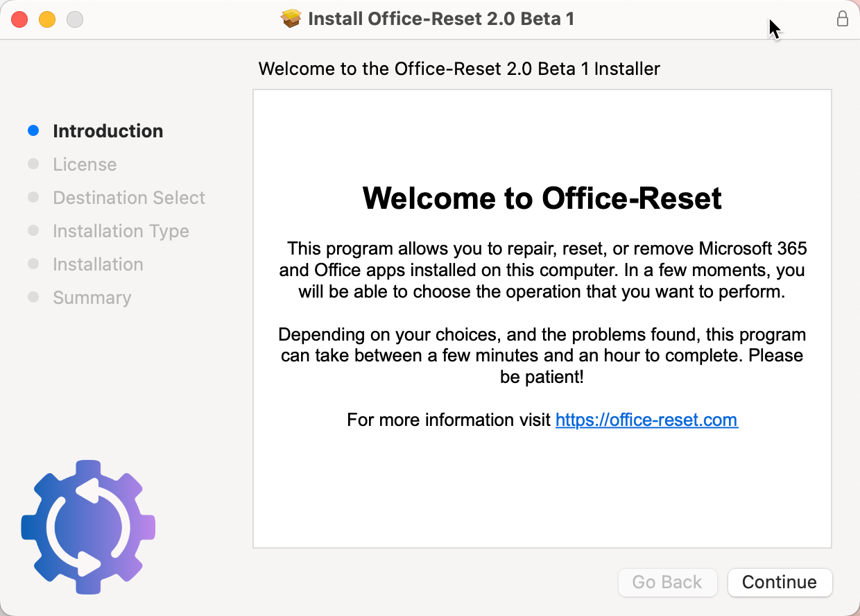Click the Installation Type step
The height and width of the screenshot is (616, 860).
click(121, 231)
